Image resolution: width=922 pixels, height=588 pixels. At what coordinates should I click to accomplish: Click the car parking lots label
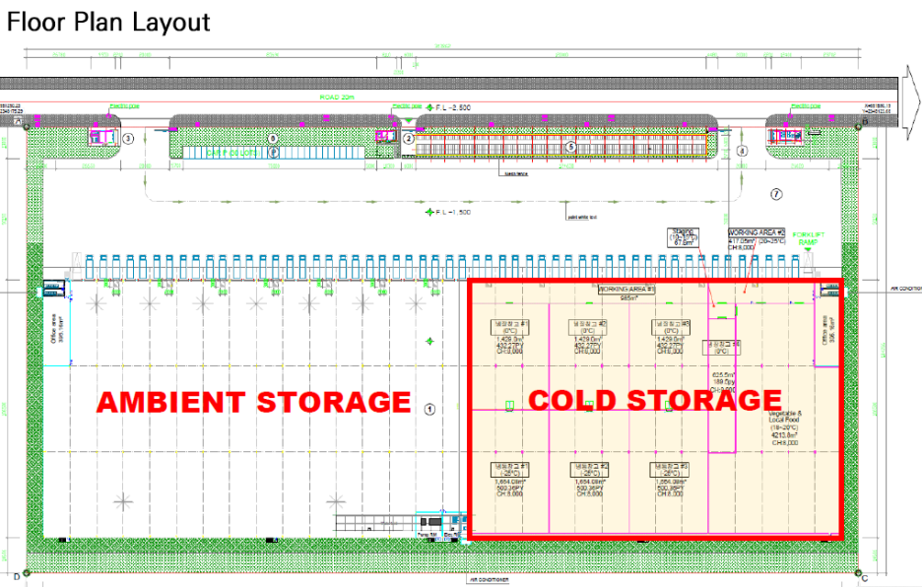pyautogui.click(x=232, y=153)
